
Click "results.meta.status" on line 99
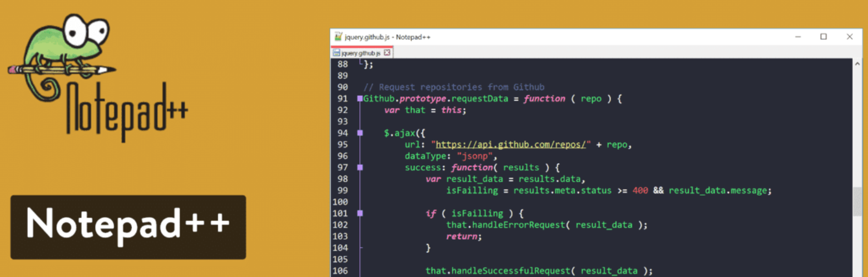pos(563,191)
